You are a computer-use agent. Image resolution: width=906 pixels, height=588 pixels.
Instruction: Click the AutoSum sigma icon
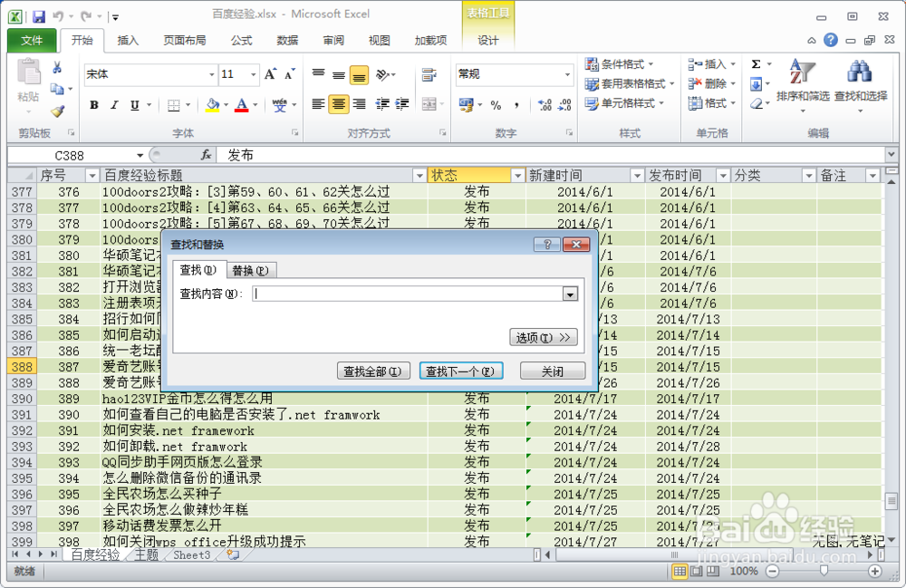[756, 64]
